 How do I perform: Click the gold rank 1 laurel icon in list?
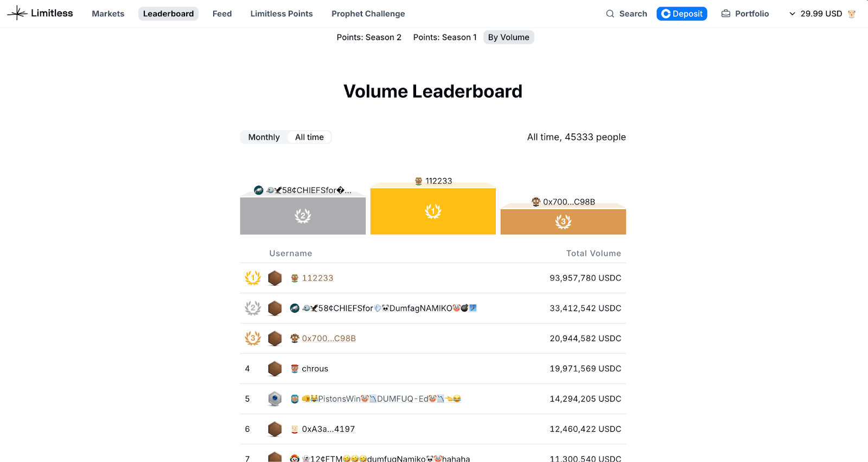pos(253,278)
